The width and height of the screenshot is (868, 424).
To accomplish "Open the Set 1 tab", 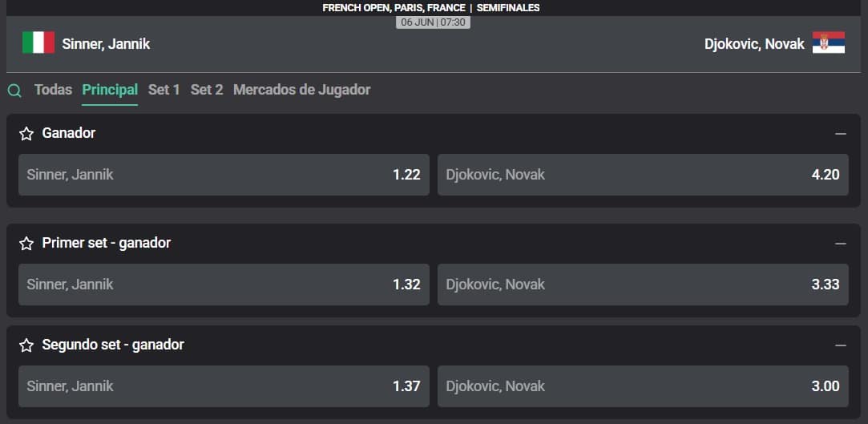I will click(x=164, y=90).
